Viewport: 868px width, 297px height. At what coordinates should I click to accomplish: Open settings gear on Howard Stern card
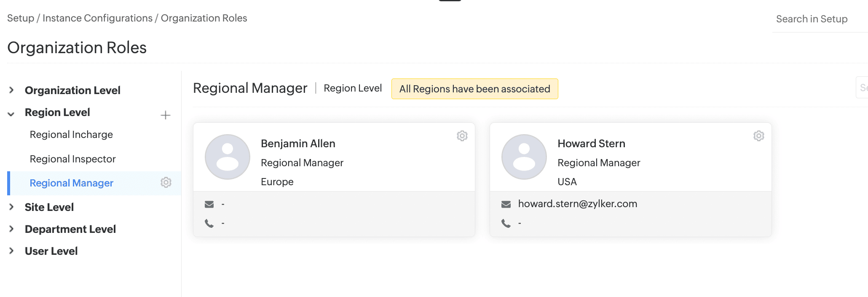click(x=759, y=136)
